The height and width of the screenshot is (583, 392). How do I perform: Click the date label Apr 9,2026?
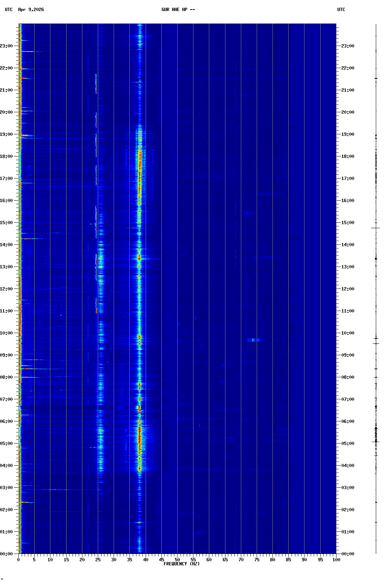click(x=31, y=10)
